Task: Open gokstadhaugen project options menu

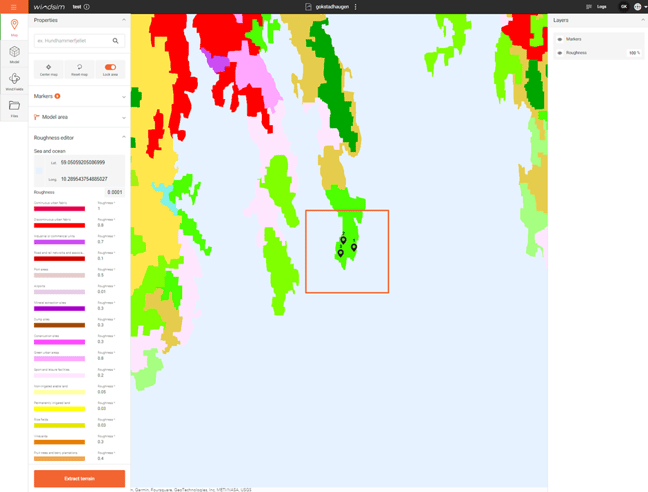Action: 355,7
